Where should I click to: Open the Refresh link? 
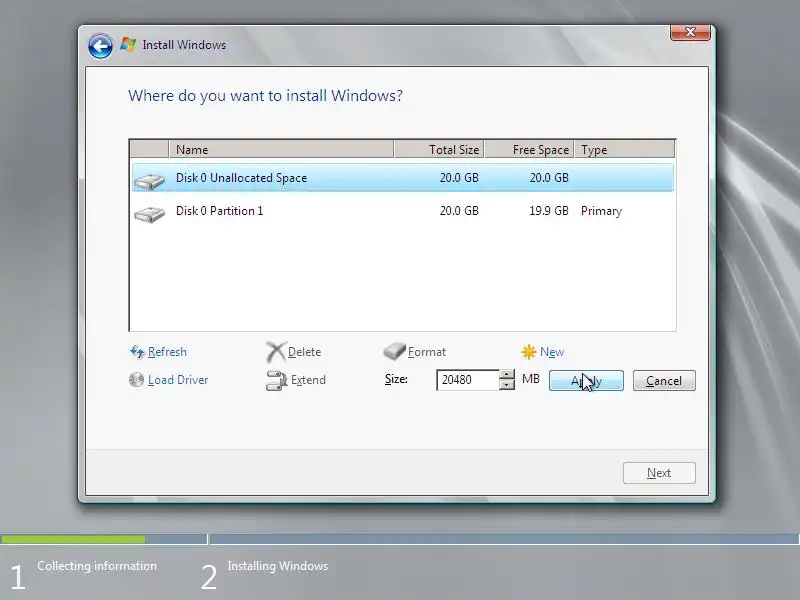point(167,352)
